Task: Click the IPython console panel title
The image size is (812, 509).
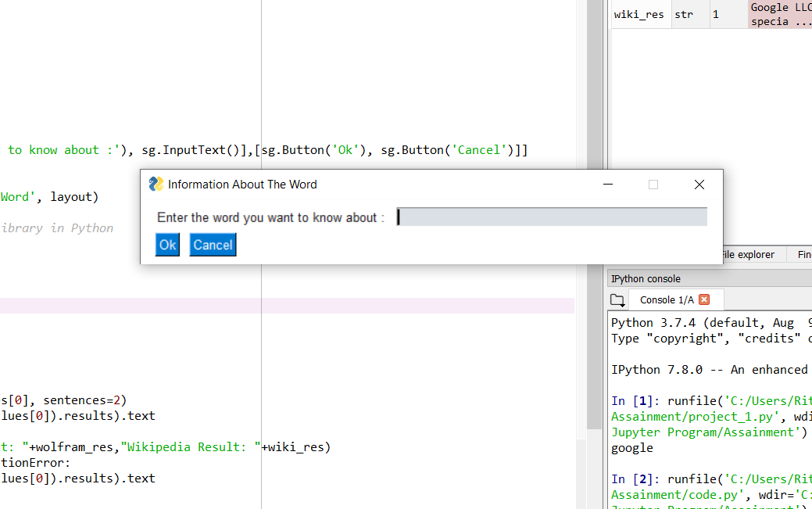Action: point(646,279)
